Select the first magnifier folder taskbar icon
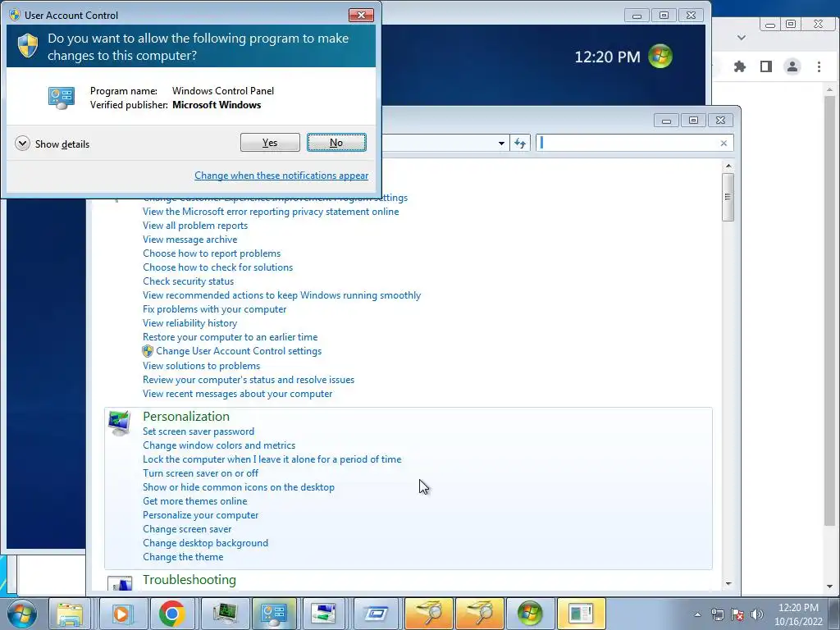The height and width of the screenshot is (630, 840). click(x=428, y=614)
